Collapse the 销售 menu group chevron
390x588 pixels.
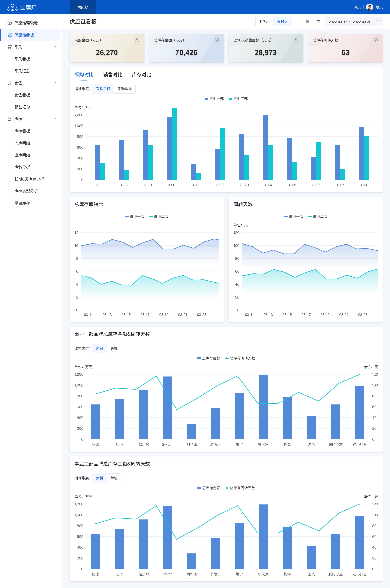click(x=56, y=83)
